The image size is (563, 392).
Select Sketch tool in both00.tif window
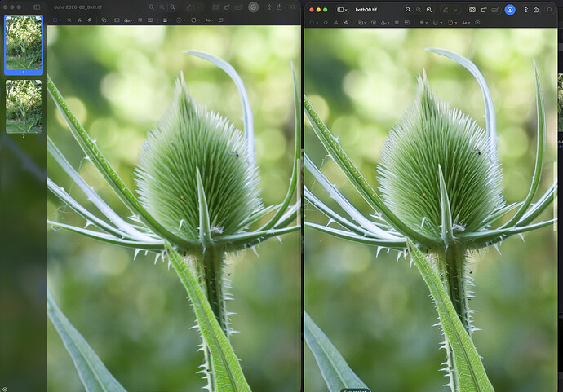(x=335, y=23)
